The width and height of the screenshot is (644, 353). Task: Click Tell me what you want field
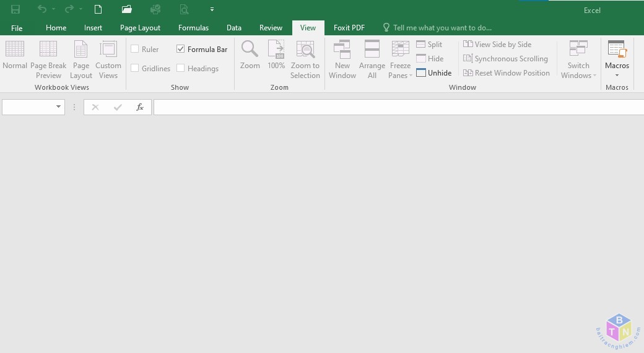[442, 28]
